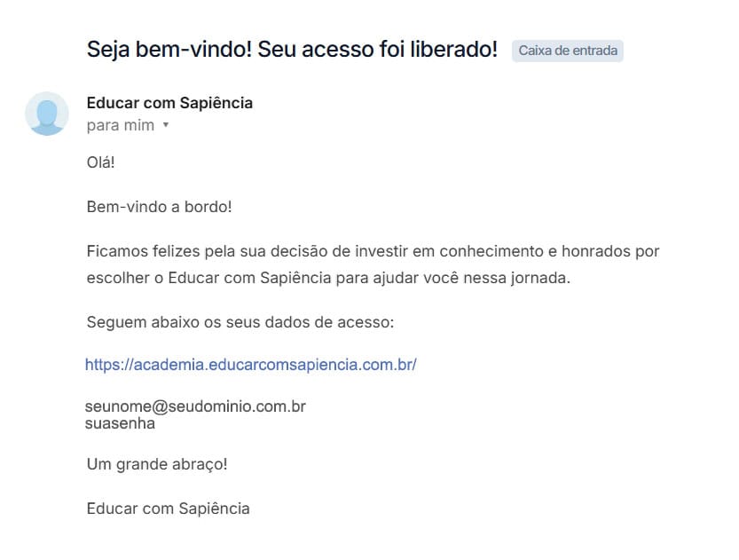Click the 'Bem-vindo a bordo!' line
The height and width of the screenshot is (560, 739).
coord(160,207)
